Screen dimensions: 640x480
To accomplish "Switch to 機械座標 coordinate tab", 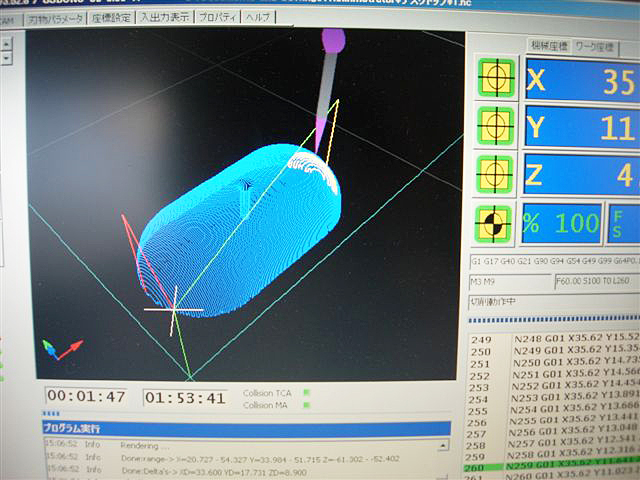I will 548,44.
